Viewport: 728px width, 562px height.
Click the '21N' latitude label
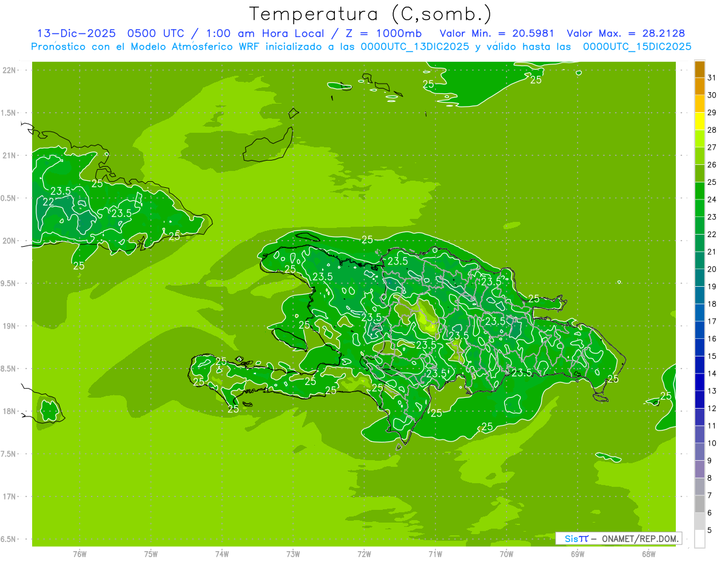point(10,156)
